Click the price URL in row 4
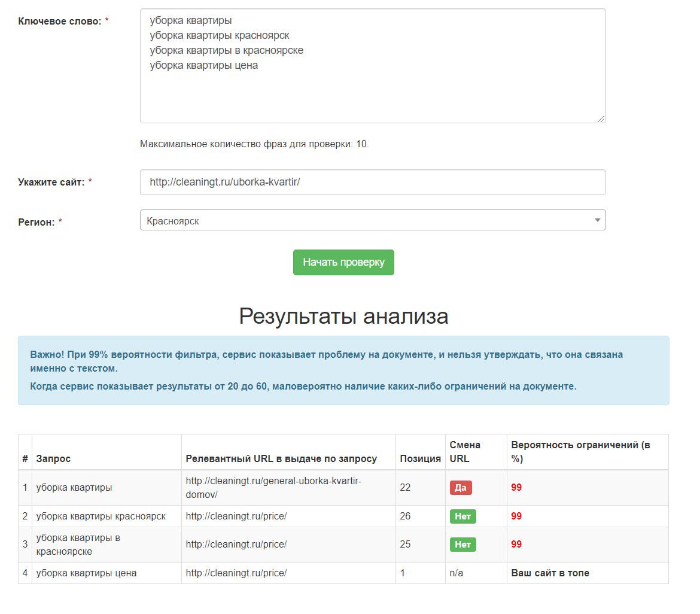700x614 pixels. pos(236,573)
